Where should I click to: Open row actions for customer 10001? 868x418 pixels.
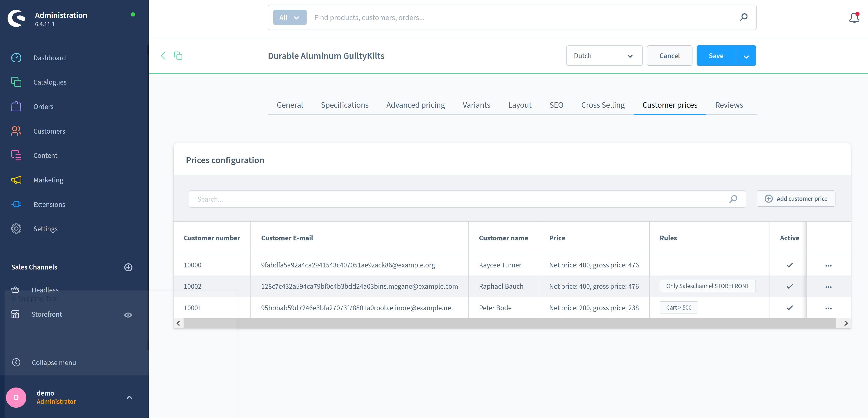tap(829, 308)
